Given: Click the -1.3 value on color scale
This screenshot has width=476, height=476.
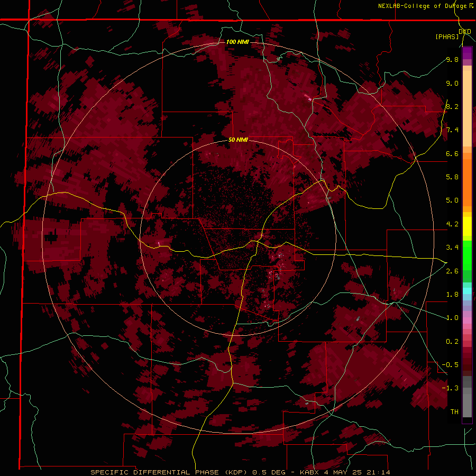Looking at the screenshot, I should click(x=450, y=388).
